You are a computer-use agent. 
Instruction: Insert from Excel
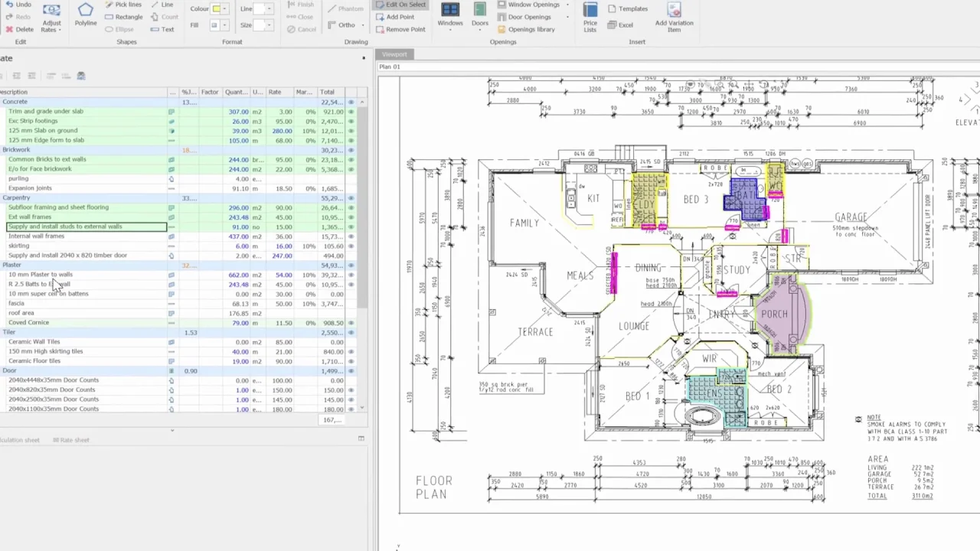click(x=621, y=25)
